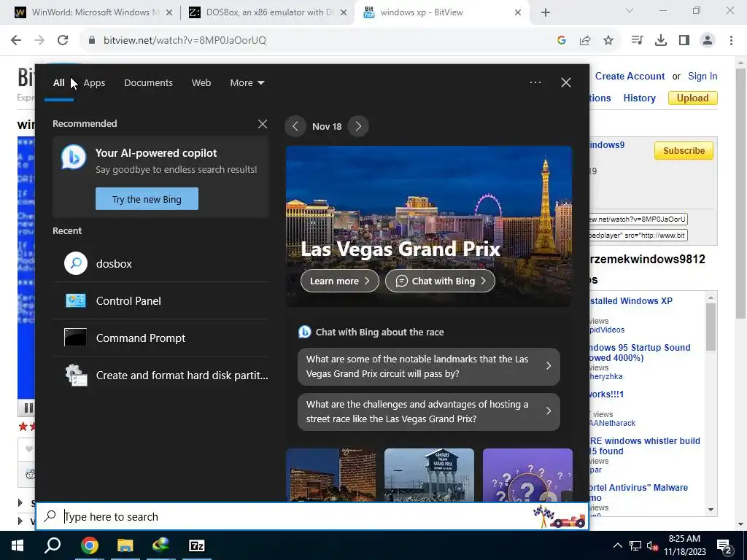Image resolution: width=747 pixels, height=560 pixels.
Task: Launch Control Panel from recent list
Action: coord(160,300)
